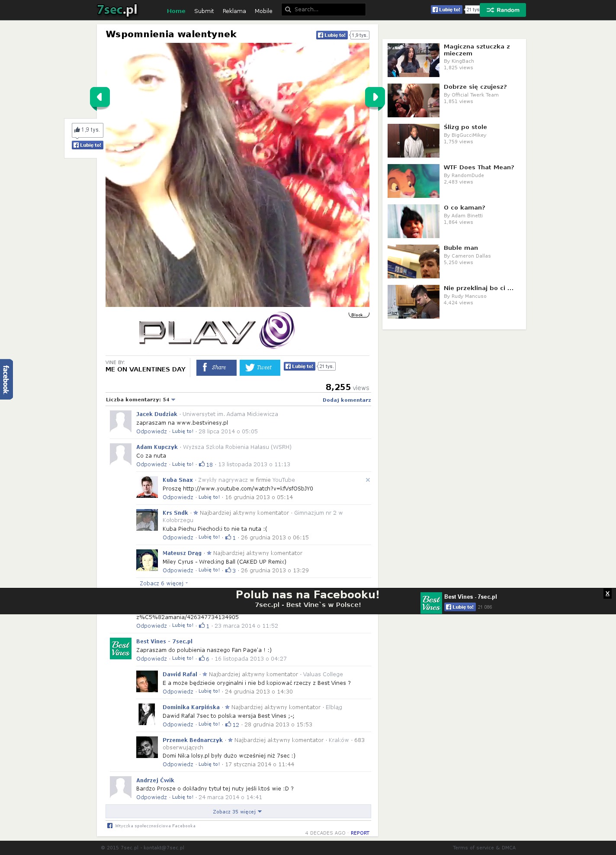Click the 7sec.pl site logo

click(x=117, y=10)
